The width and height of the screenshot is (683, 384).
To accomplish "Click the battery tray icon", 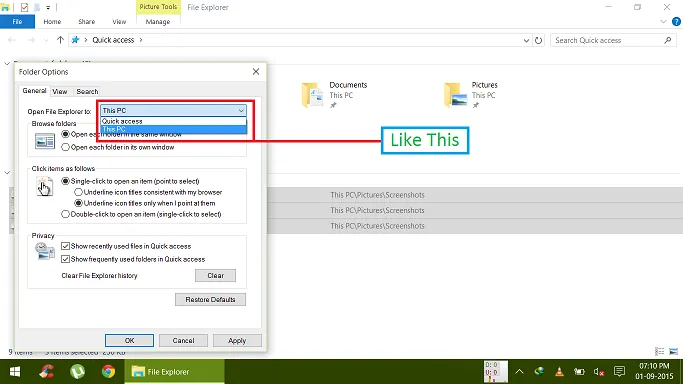I will click(579, 371).
